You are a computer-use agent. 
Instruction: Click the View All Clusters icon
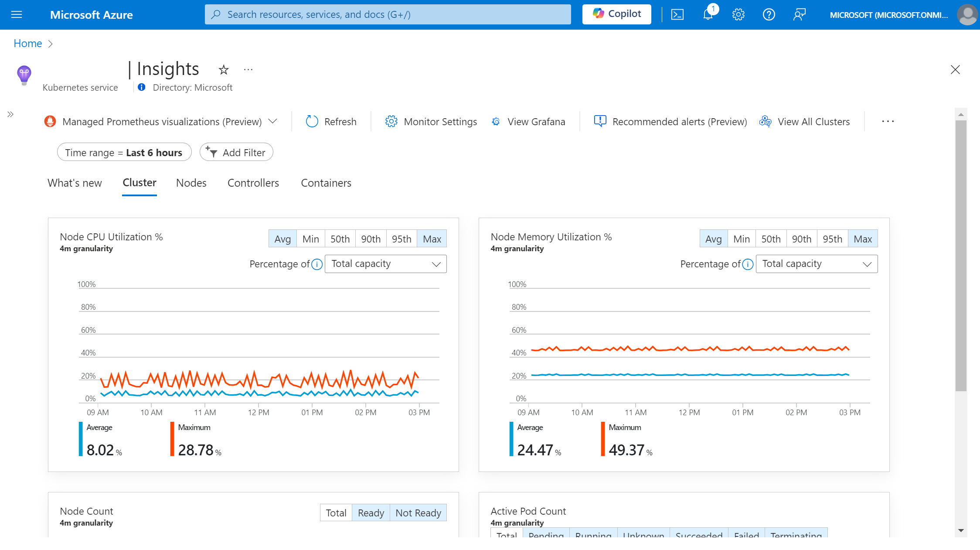click(766, 121)
